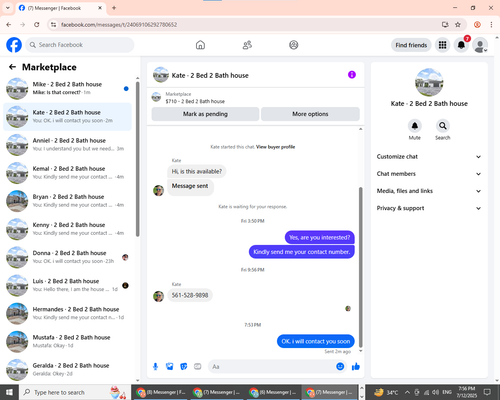The image size is (500, 400).
Task: Show hidden system tray icons chevron
Action: 407,392
